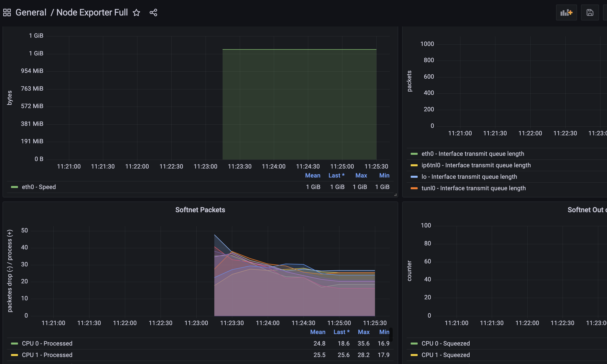The width and height of the screenshot is (607, 364).
Task: Click the 1000 packets y-axis label
Action: coord(427,44)
